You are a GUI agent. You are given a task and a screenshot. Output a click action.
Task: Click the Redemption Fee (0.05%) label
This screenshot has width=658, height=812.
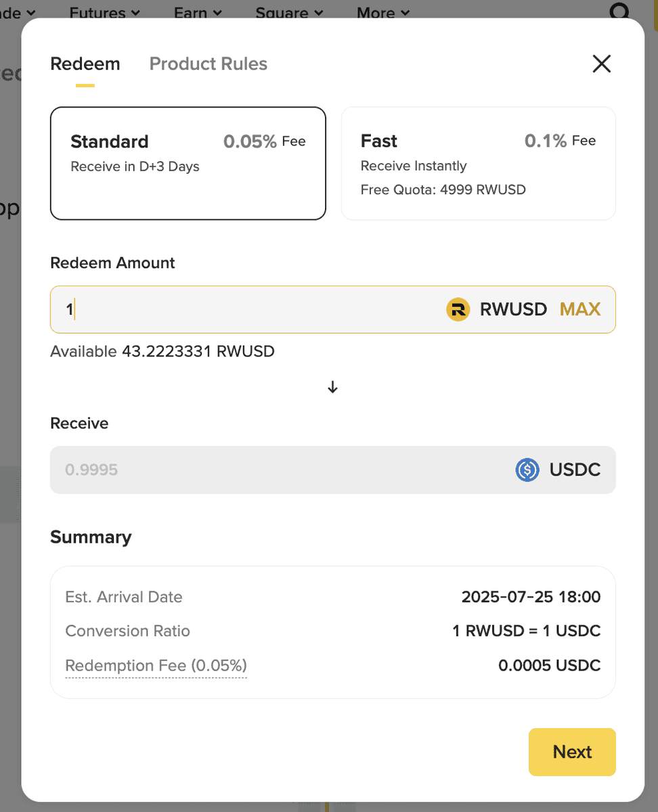pos(156,665)
